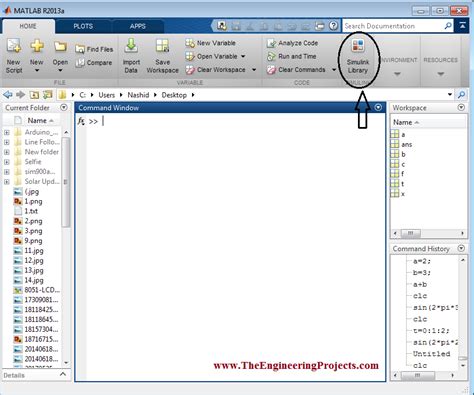Open the Simulink Library

point(358,57)
